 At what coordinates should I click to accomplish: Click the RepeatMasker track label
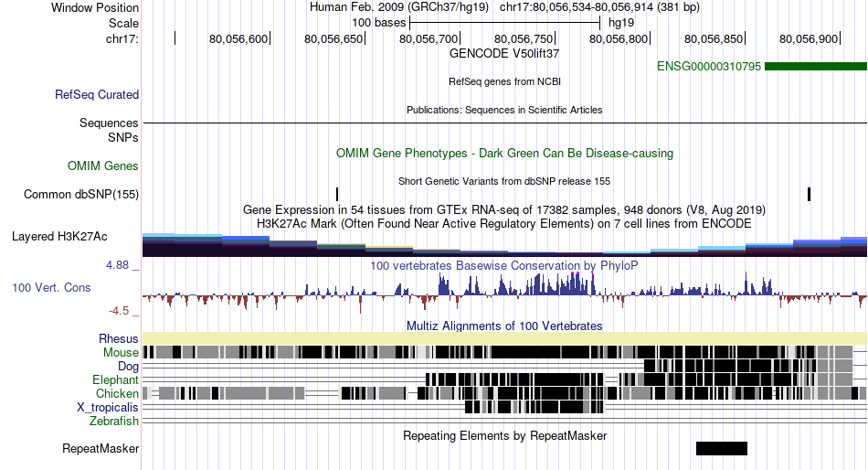tap(101, 448)
